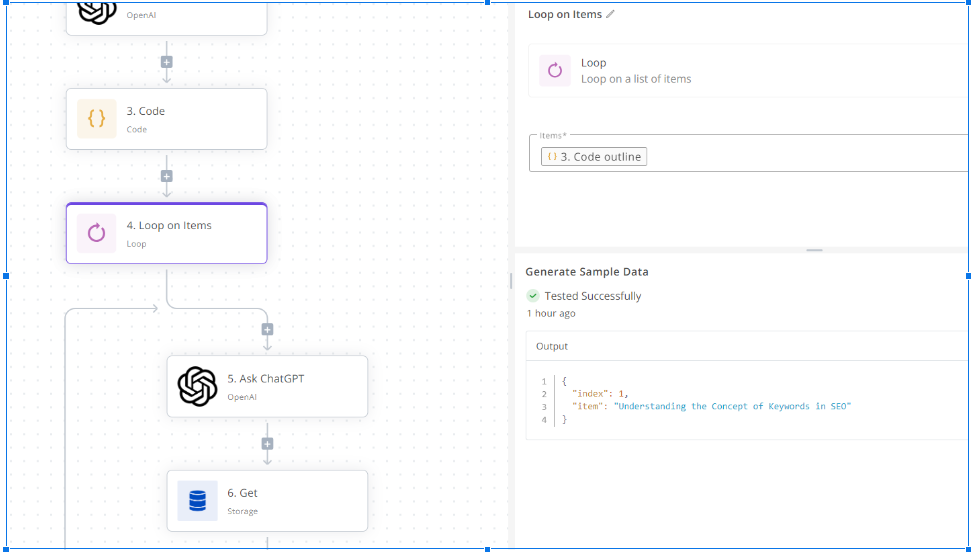Add step between OpenAI and Code steps
The image size is (971, 552).
point(167,62)
